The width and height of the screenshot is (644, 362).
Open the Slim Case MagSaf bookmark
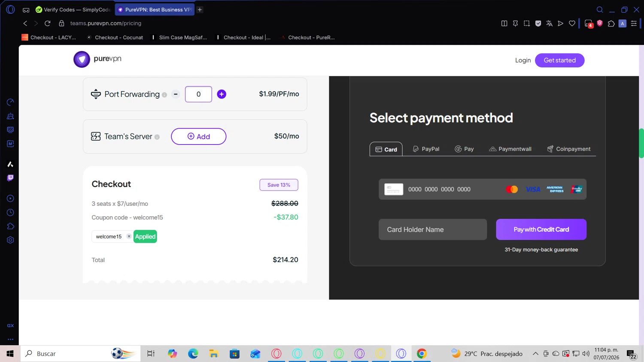click(179, 37)
